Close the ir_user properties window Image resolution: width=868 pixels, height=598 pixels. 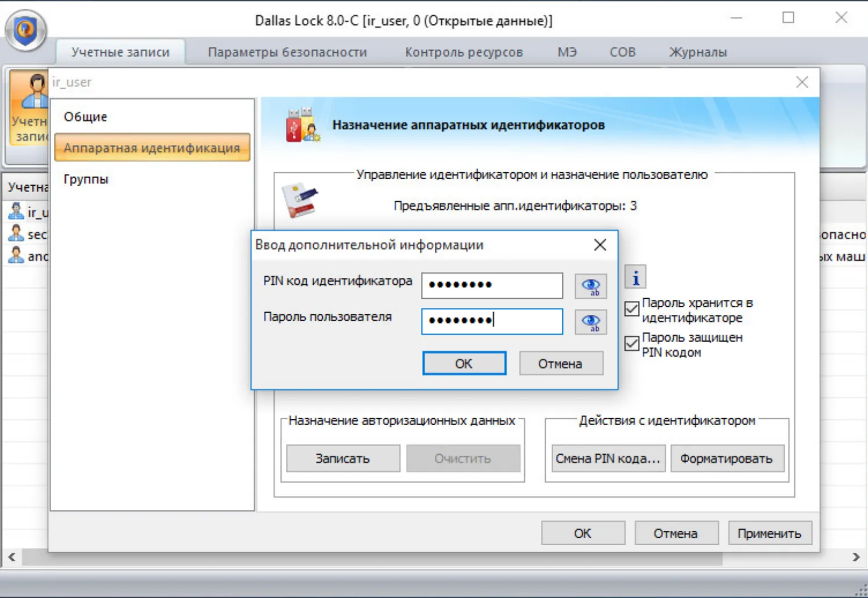pyautogui.click(x=802, y=82)
